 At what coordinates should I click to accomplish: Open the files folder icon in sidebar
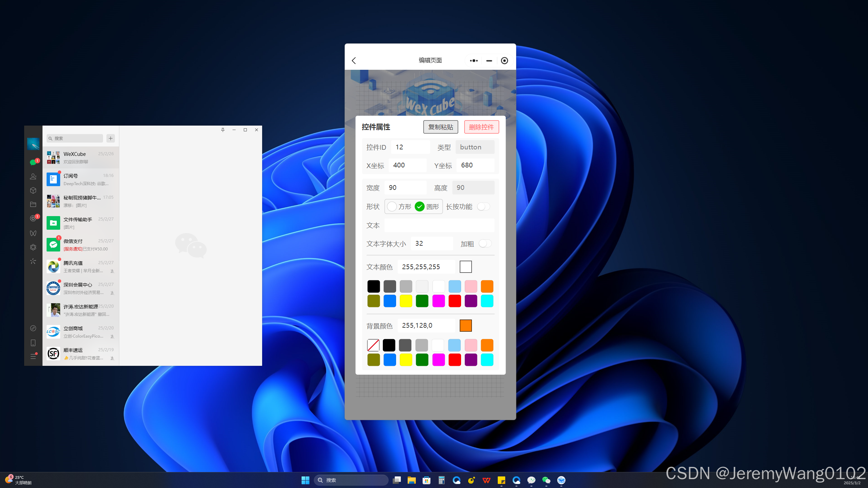[33, 204]
